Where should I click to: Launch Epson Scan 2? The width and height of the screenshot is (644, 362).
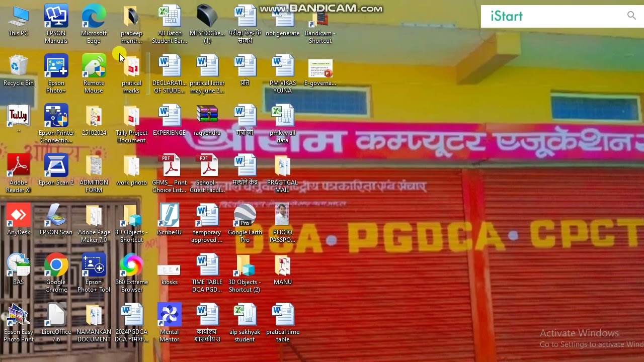tap(56, 170)
